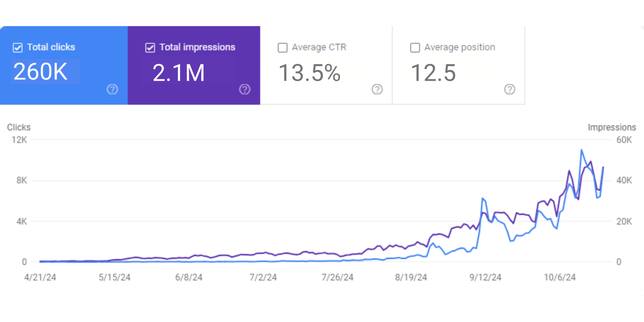
Task: Click the 20K impressions axis label
Action: (x=624, y=221)
